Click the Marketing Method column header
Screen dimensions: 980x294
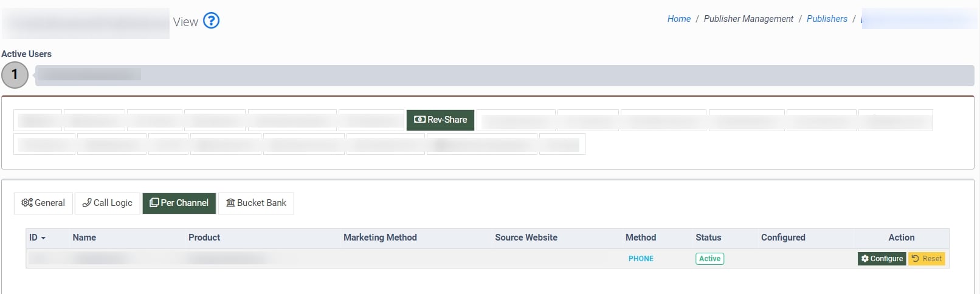tap(380, 238)
